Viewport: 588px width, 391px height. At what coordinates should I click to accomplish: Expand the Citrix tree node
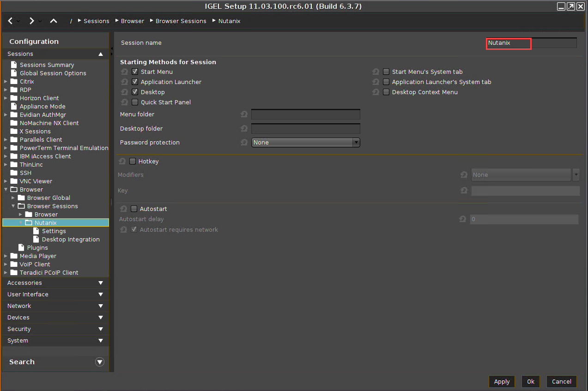click(x=6, y=82)
